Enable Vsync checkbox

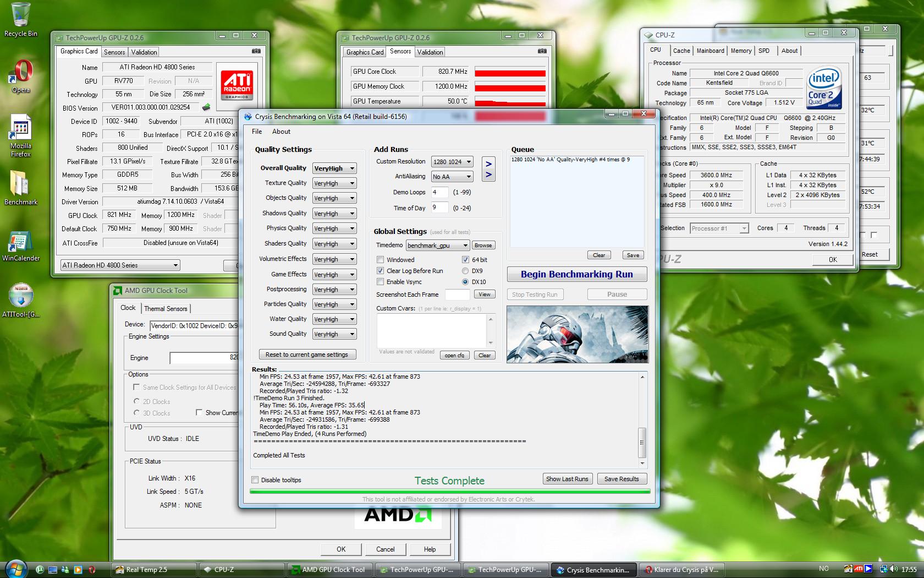[x=380, y=282]
